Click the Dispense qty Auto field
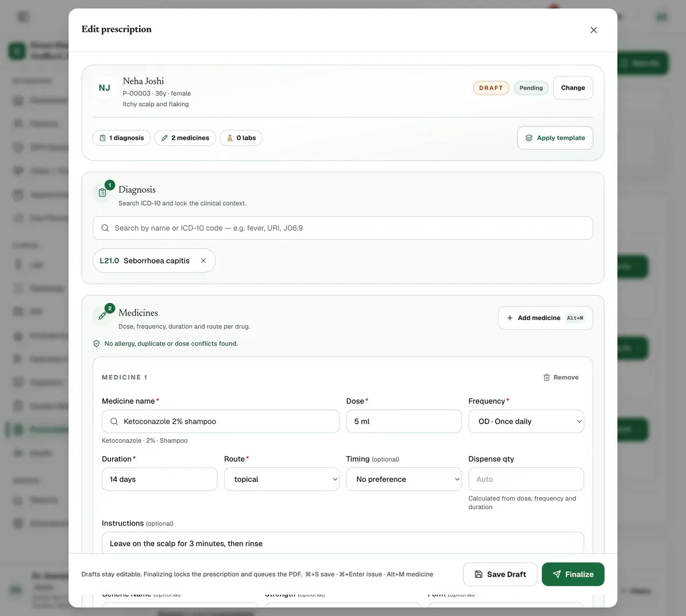This screenshot has height=616, width=686. (526, 479)
